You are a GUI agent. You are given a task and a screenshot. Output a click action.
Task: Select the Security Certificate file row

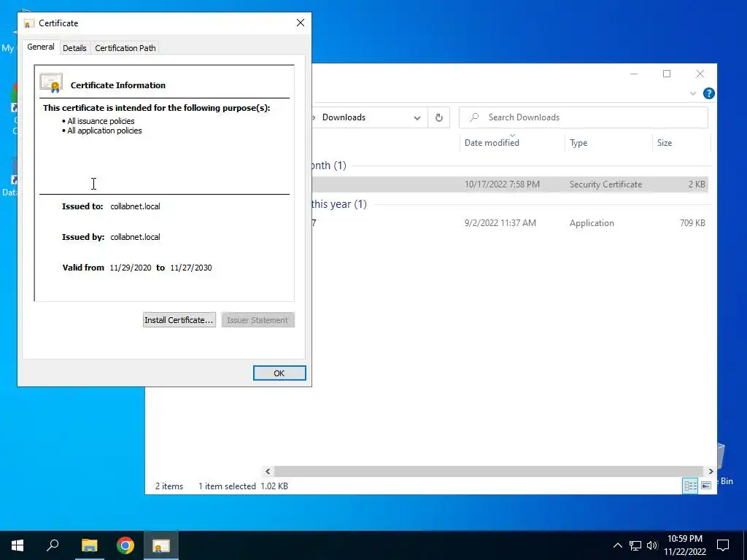[510, 184]
